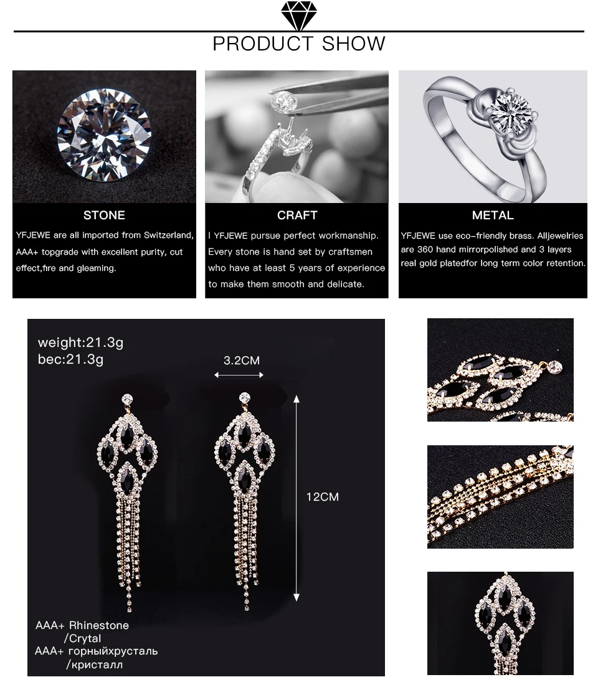598x700 pixels.
Task: Open the rhinestone tassel chain close-up
Action: 500,497
